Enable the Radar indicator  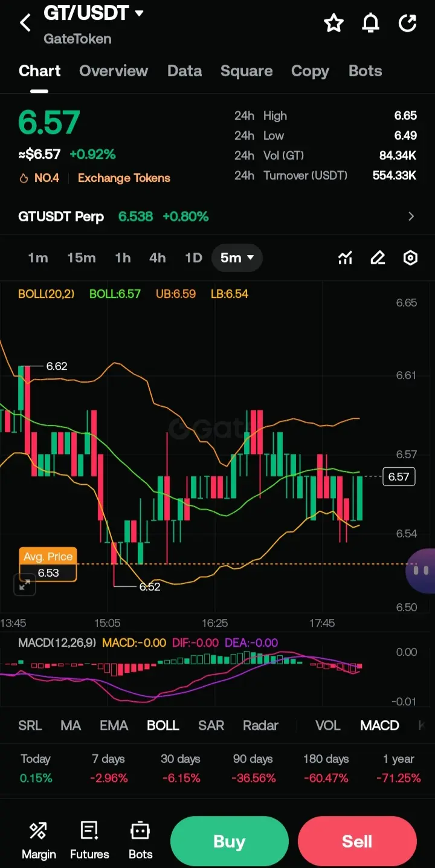coord(260,725)
